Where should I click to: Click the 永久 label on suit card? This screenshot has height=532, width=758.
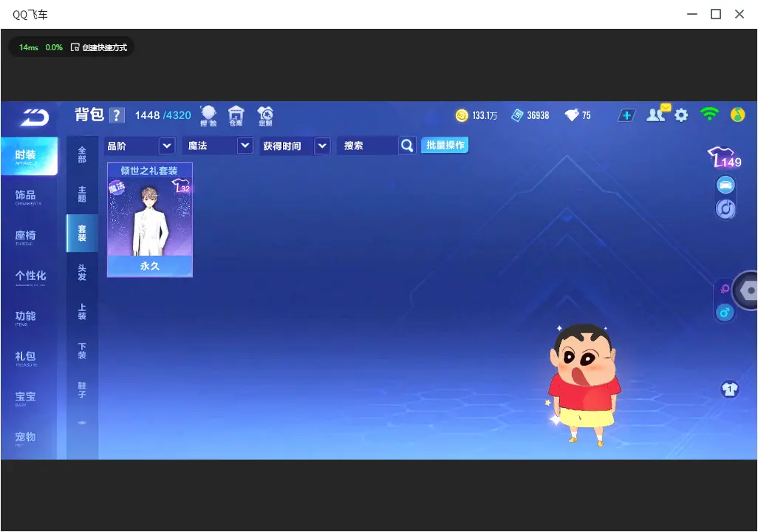(150, 266)
